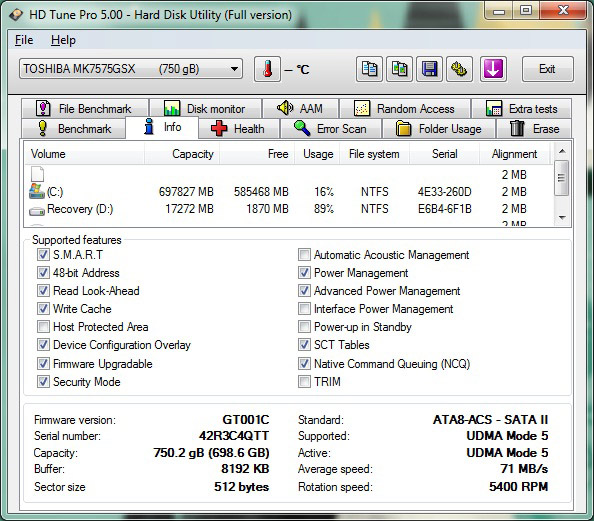Viewport: 594px width, 521px height.
Task: Open the Folder Usage tab
Action: pyautogui.click(x=439, y=129)
